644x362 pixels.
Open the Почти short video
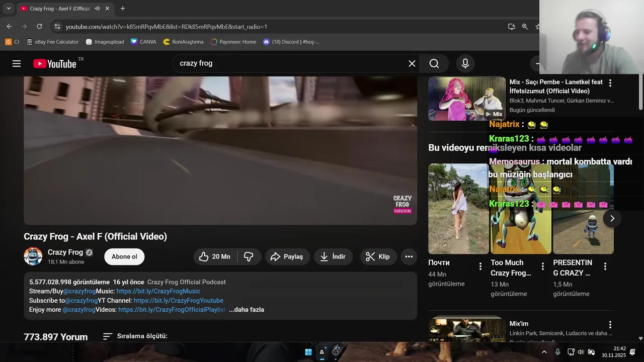click(x=458, y=209)
